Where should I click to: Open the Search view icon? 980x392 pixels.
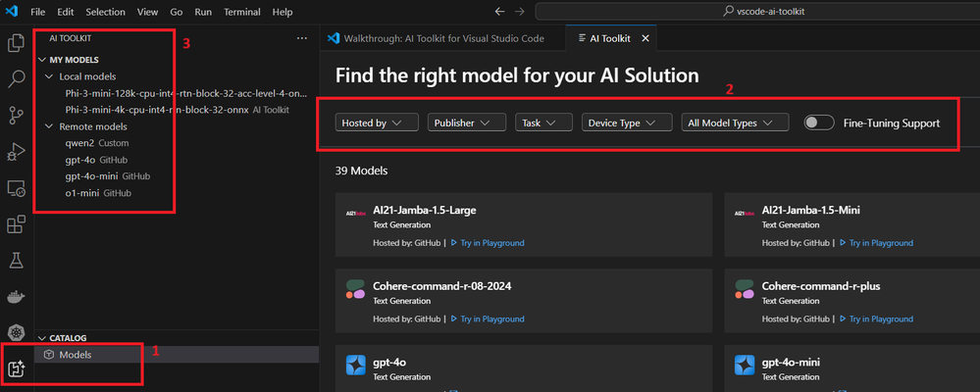[x=17, y=79]
